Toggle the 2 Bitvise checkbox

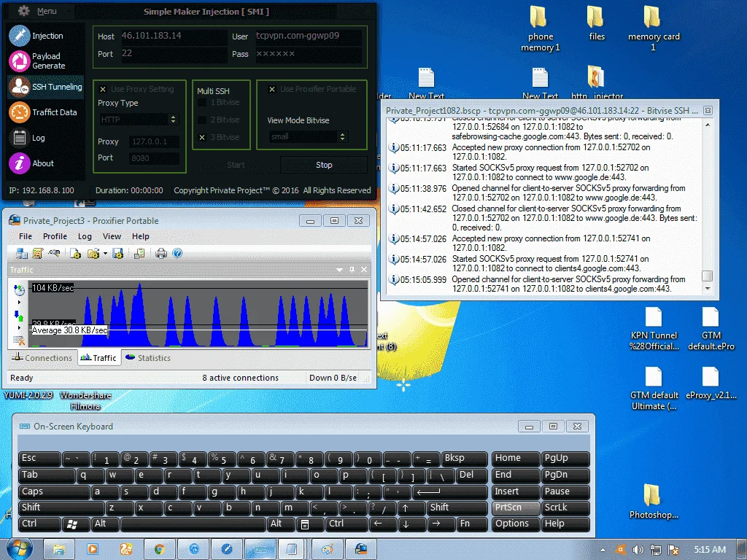point(202,120)
